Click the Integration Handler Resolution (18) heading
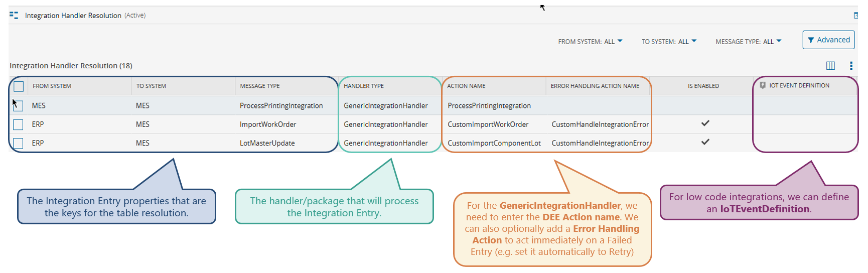 click(71, 66)
